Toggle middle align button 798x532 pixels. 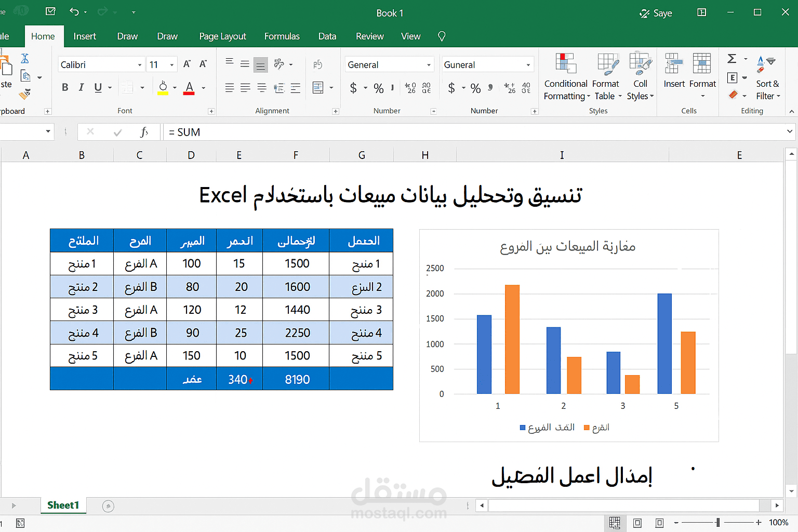(x=245, y=64)
